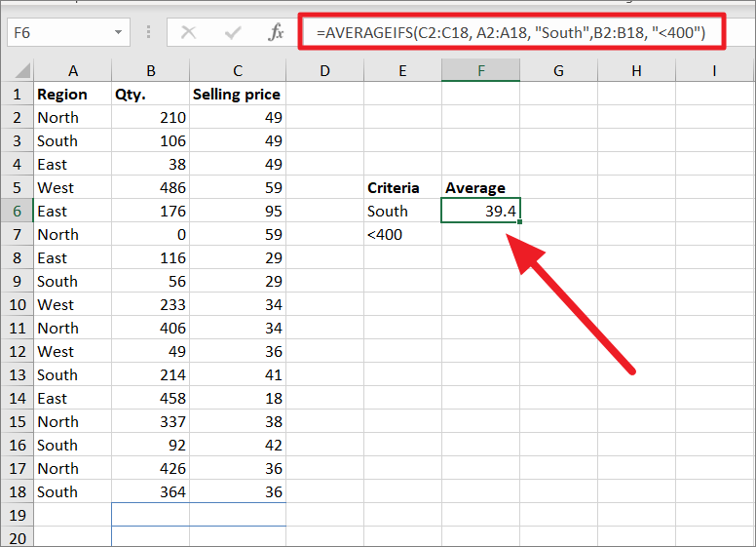Click 'West' in row 5
This screenshot has height=547, width=756.
pyautogui.click(x=73, y=187)
